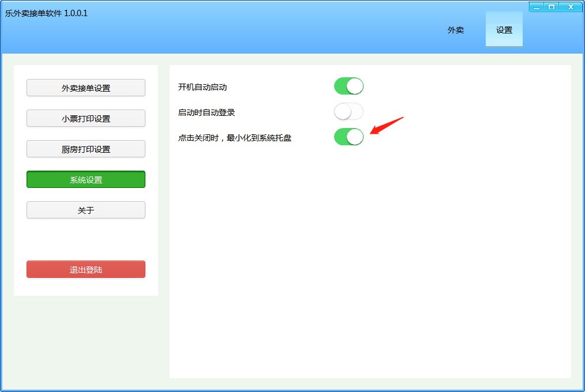Click the 启动时自动登录 text label
Image resolution: width=585 pixels, height=392 pixels.
207,112
